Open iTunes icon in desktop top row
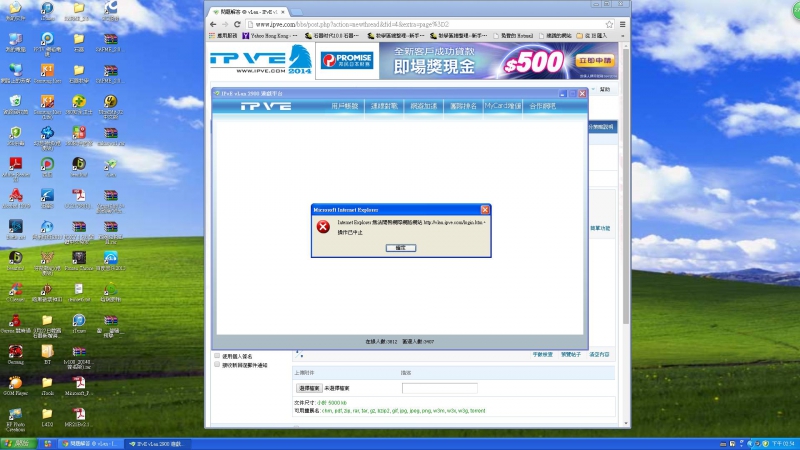The width and height of the screenshot is (800, 450). (x=47, y=11)
